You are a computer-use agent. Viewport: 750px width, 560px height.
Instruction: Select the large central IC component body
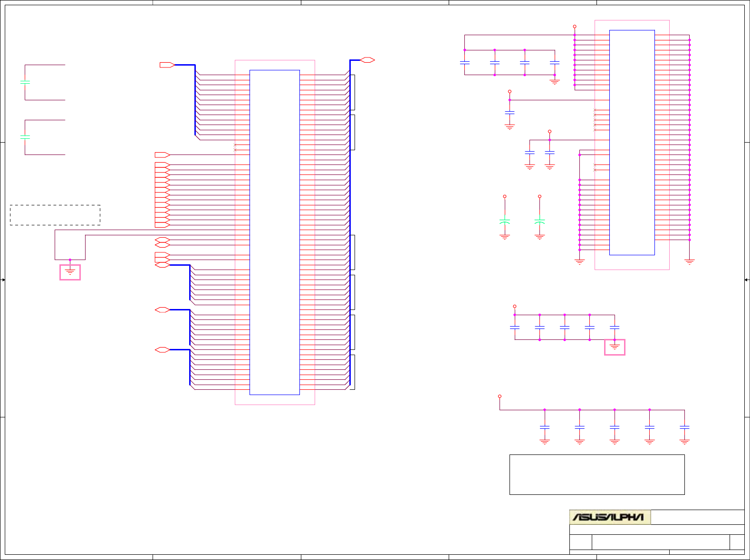pos(275,232)
